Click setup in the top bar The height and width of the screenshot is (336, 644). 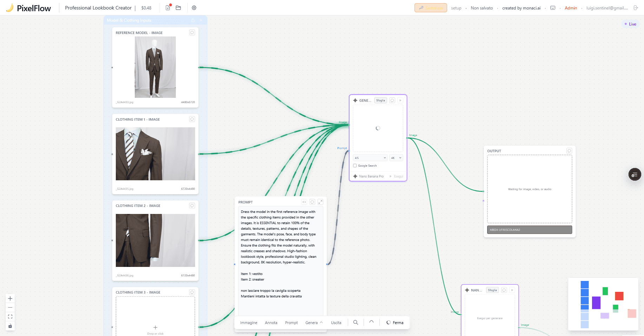tap(456, 8)
